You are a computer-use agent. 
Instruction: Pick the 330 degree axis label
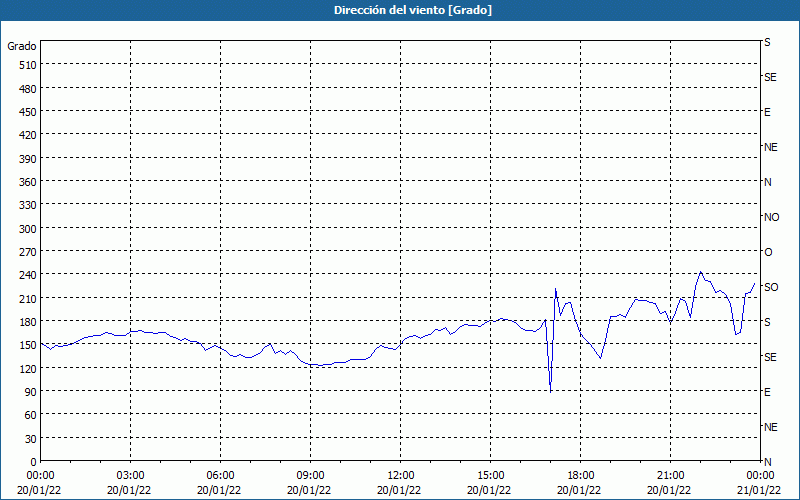click(29, 205)
